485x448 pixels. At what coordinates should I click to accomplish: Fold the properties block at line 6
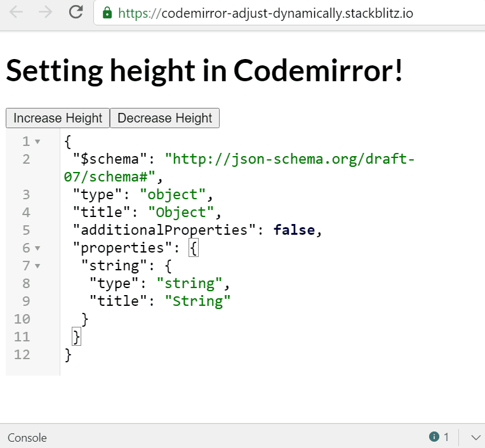click(37, 248)
